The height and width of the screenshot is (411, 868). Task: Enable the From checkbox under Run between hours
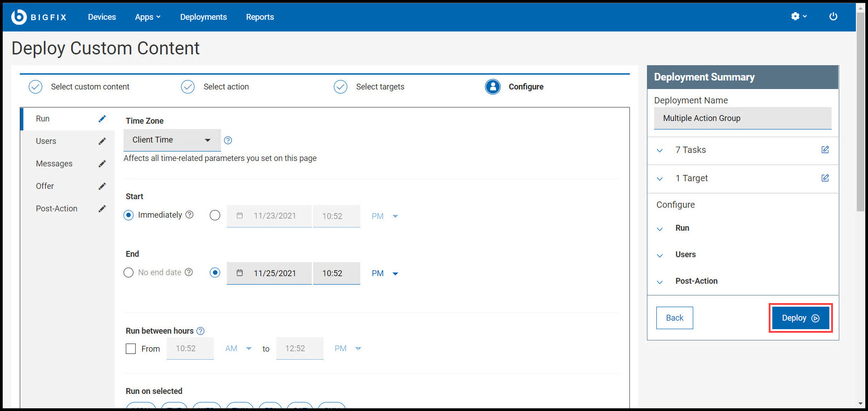coord(131,348)
